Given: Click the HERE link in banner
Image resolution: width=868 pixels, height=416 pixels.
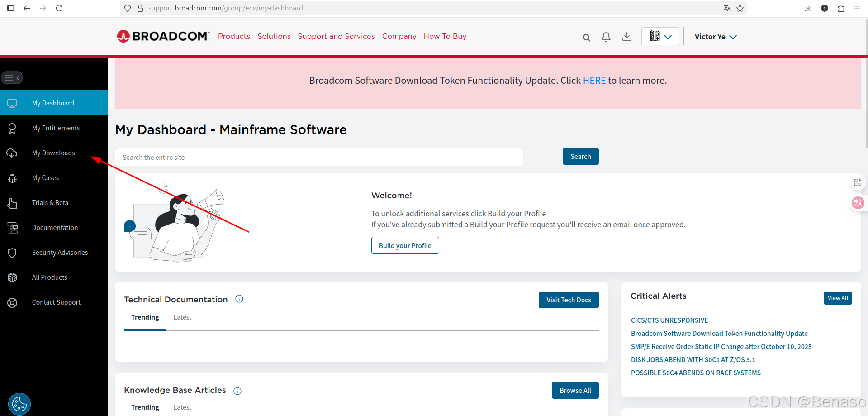Looking at the screenshot, I should click(594, 81).
